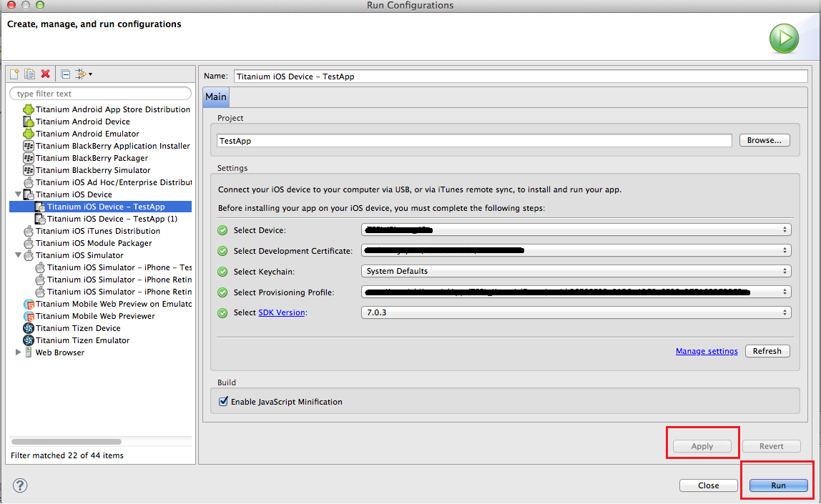
Task: Click the iOS Ad Hoc/Enterprise Distribution icon
Action: coord(29,182)
